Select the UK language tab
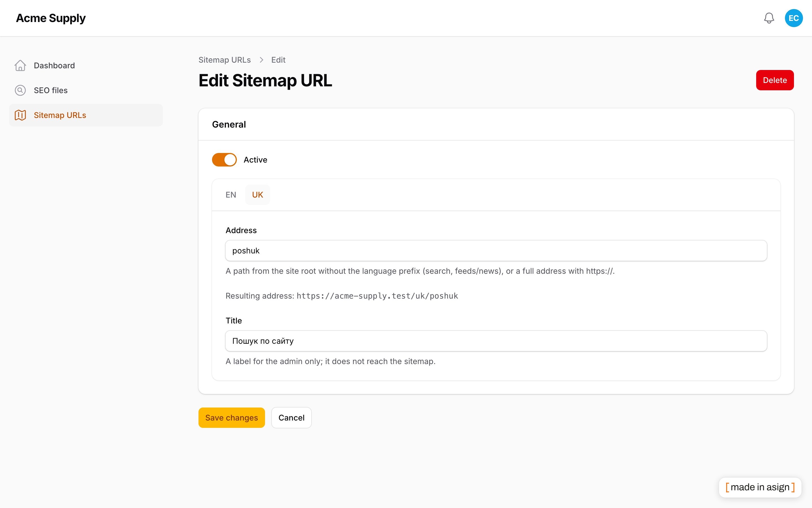 pyautogui.click(x=257, y=195)
